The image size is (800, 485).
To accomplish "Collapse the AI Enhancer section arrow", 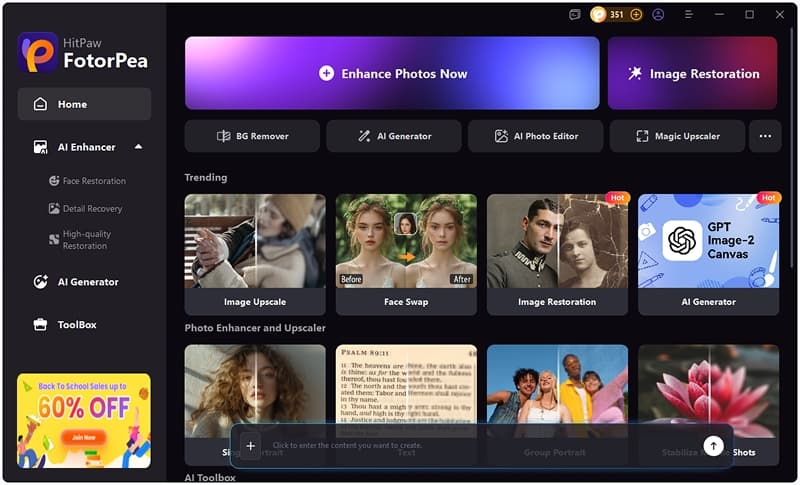I will click(x=138, y=147).
